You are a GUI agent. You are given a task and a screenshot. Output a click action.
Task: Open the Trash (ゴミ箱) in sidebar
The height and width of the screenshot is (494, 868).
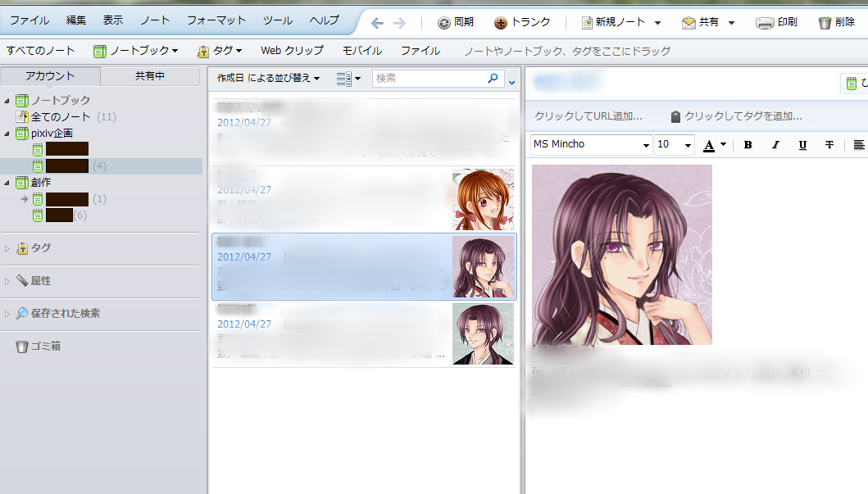click(39, 347)
